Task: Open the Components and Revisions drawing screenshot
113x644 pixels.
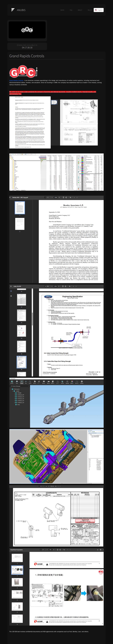Action: click(x=56, y=516)
